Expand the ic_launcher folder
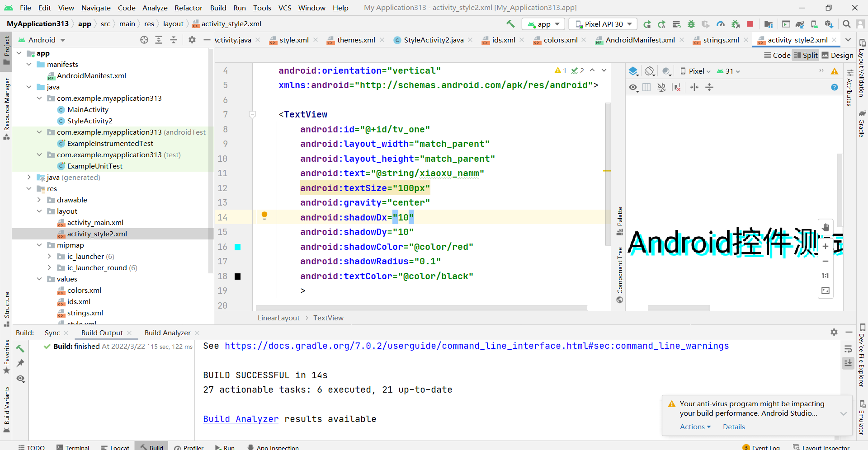Screen dimensions: 868x450 pyautogui.click(x=49, y=256)
